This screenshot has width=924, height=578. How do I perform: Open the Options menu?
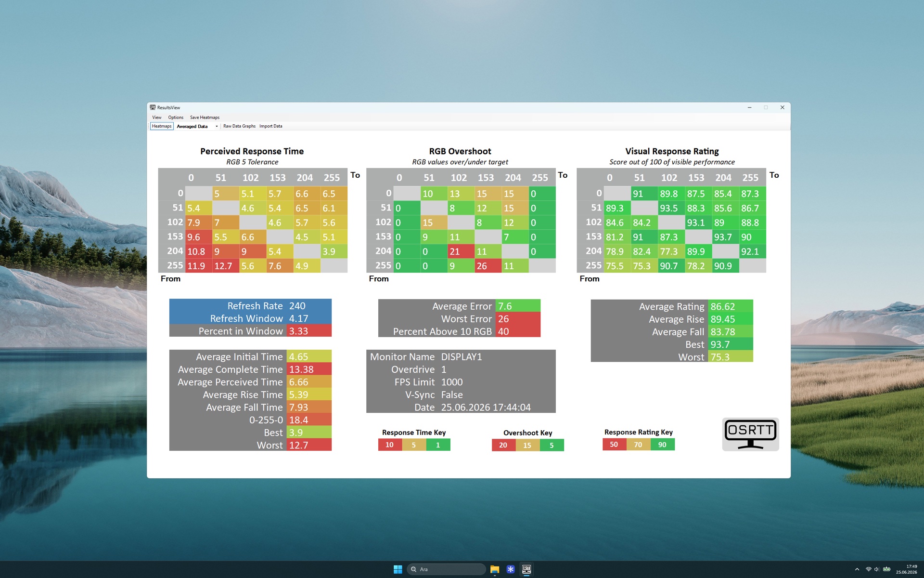[176, 118]
